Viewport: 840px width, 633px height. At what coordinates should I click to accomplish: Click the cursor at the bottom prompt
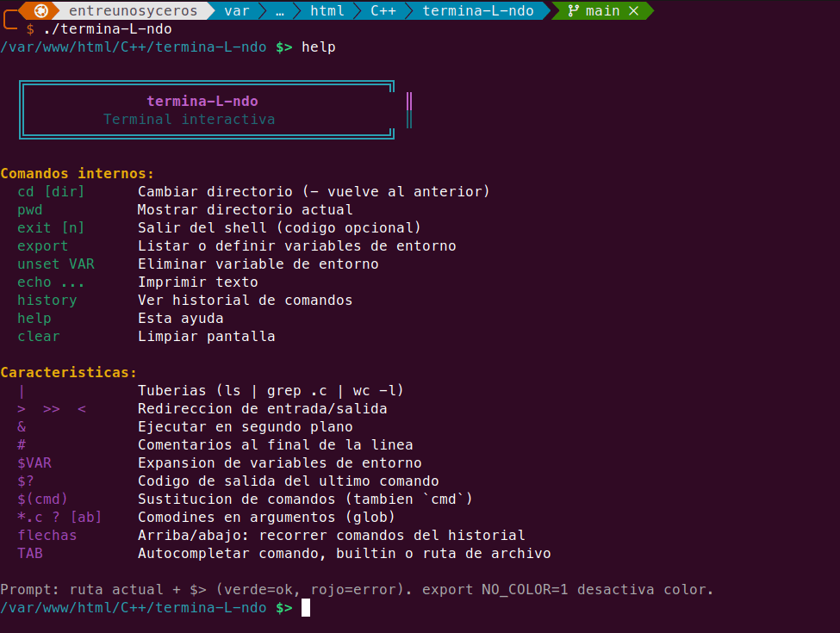[x=306, y=608]
